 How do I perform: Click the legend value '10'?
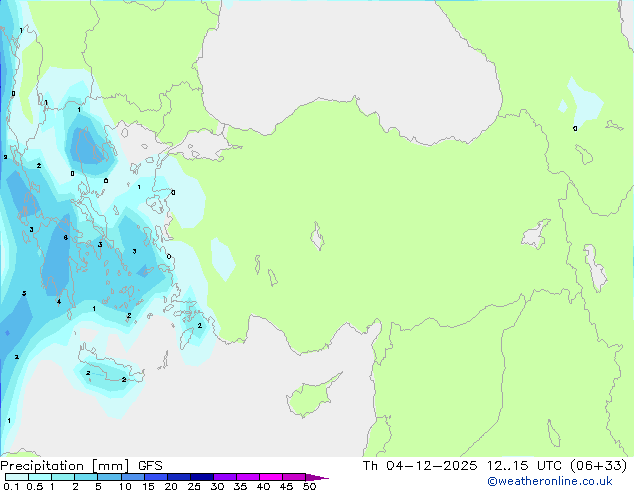125,486
